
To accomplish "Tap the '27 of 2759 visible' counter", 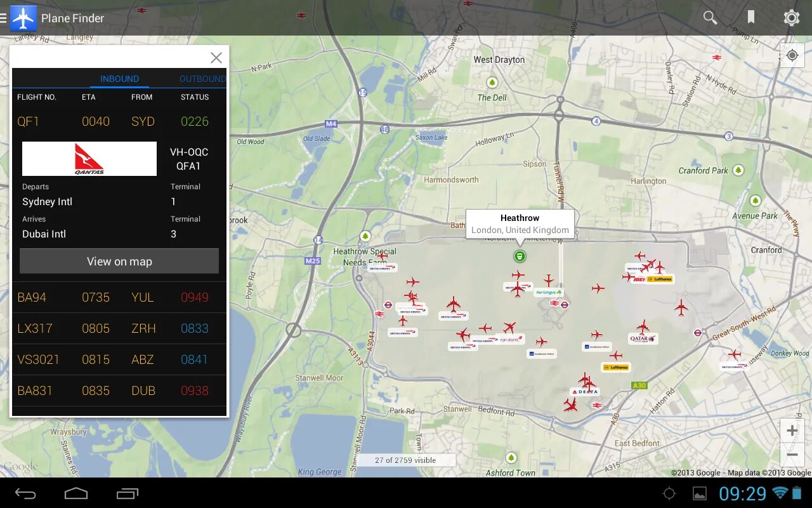I will point(405,460).
